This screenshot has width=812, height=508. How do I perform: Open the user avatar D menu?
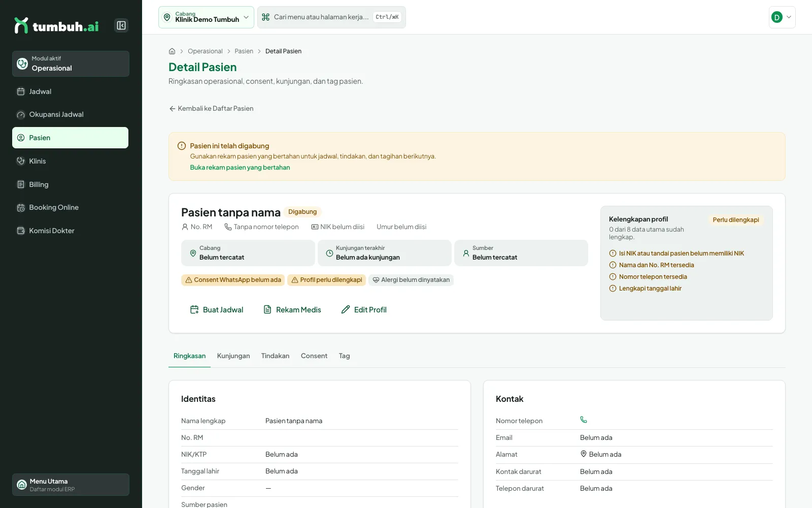pyautogui.click(x=782, y=17)
